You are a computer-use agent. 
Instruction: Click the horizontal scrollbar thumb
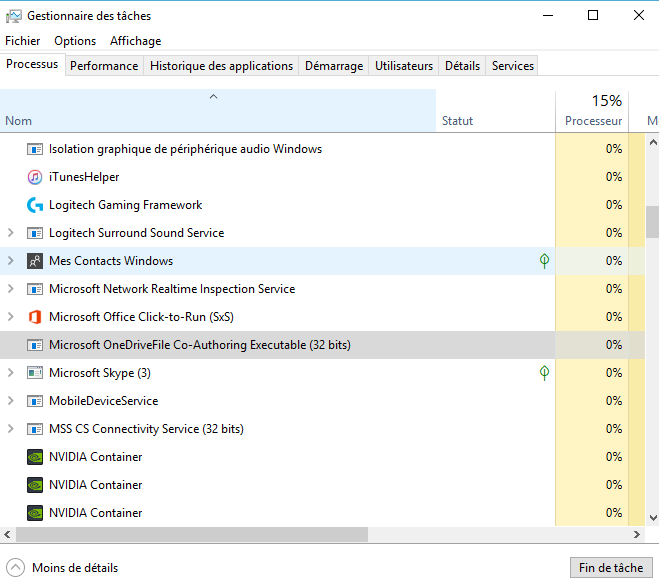192,534
